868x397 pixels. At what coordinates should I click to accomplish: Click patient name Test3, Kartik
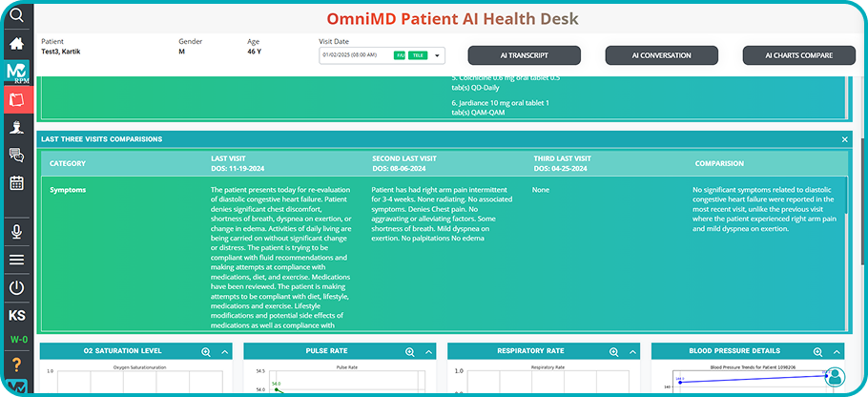[x=61, y=52]
